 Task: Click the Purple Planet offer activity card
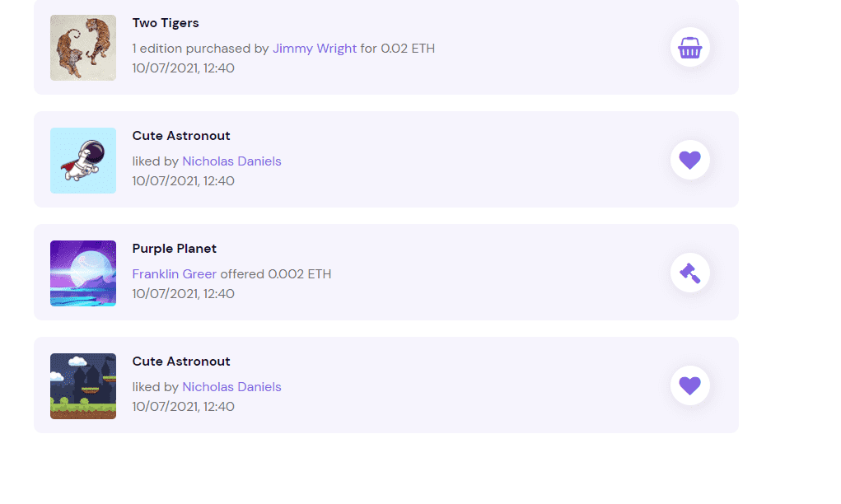386,273
